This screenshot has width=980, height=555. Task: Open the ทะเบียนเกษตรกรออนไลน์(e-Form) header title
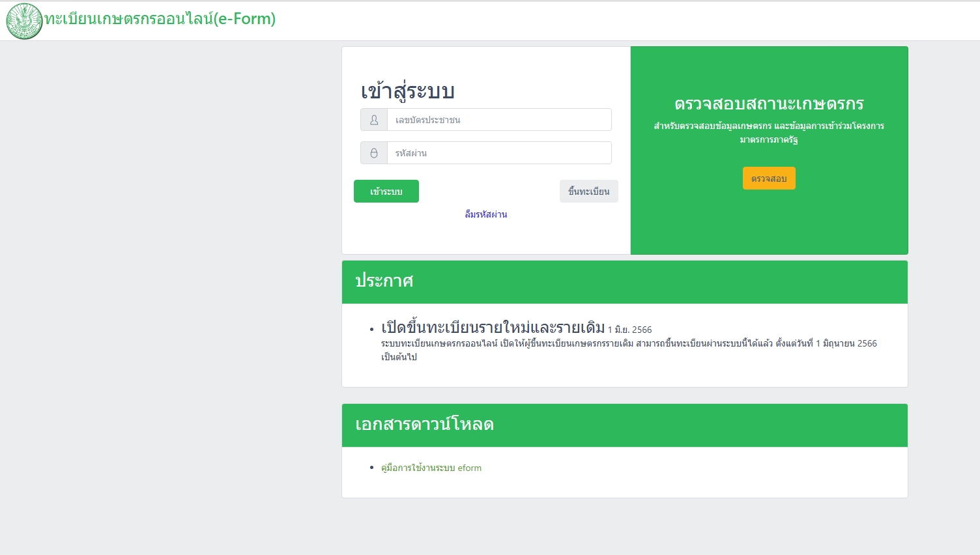click(160, 19)
